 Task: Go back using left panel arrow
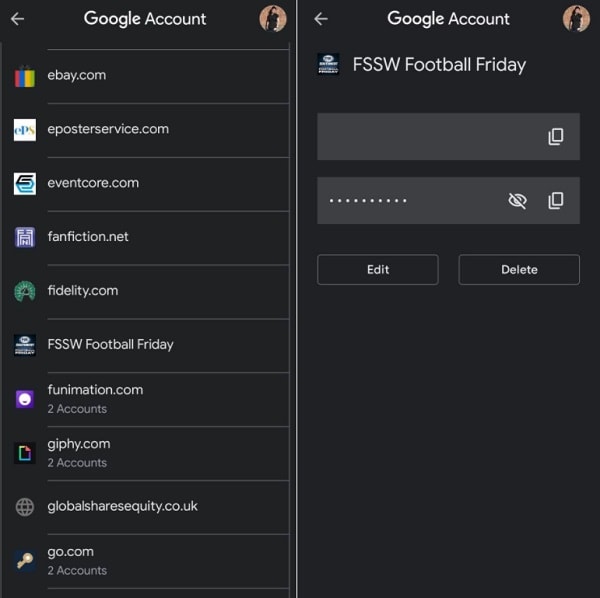coord(18,18)
